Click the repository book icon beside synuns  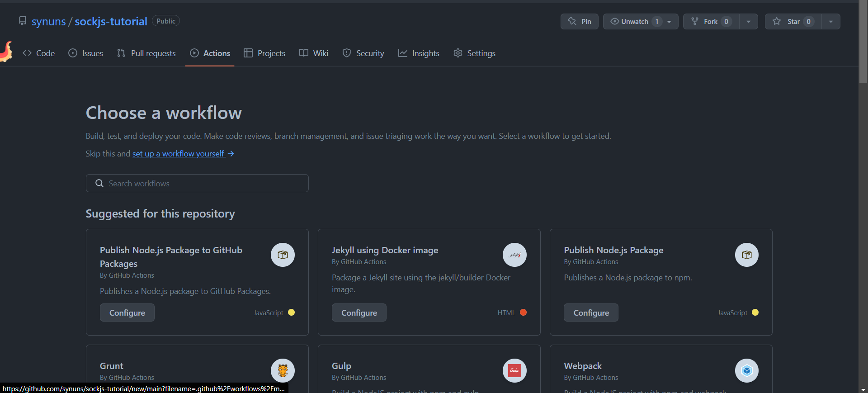pyautogui.click(x=22, y=21)
